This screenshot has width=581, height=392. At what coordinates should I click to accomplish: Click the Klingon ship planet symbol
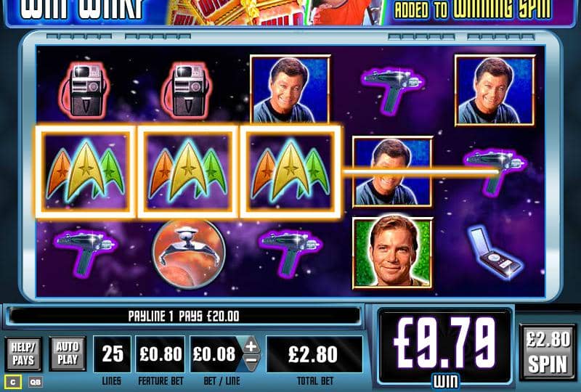tap(189, 254)
